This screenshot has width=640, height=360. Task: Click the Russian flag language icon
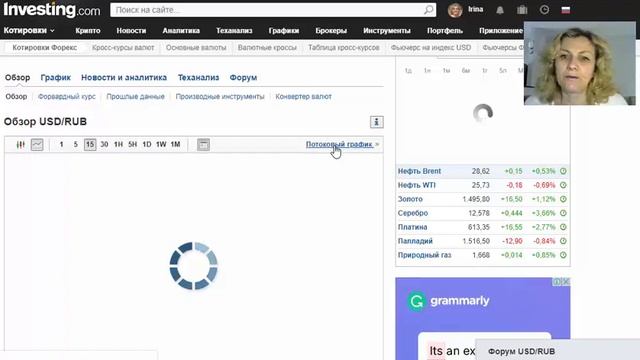pos(566,10)
